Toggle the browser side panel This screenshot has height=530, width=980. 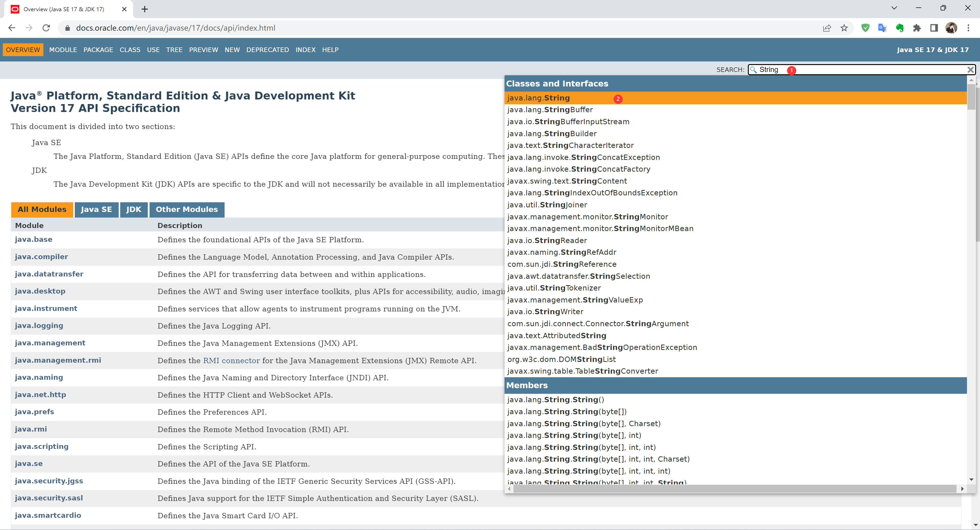point(934,28)
